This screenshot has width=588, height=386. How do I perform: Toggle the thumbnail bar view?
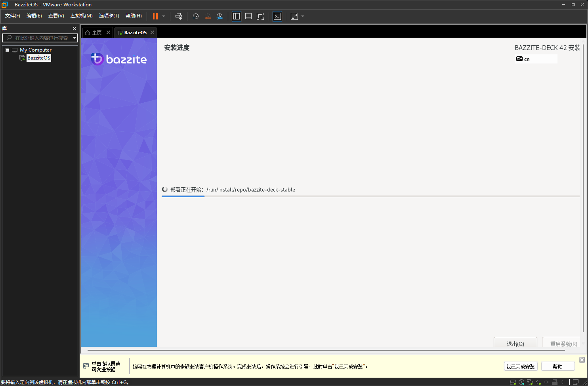248,16
